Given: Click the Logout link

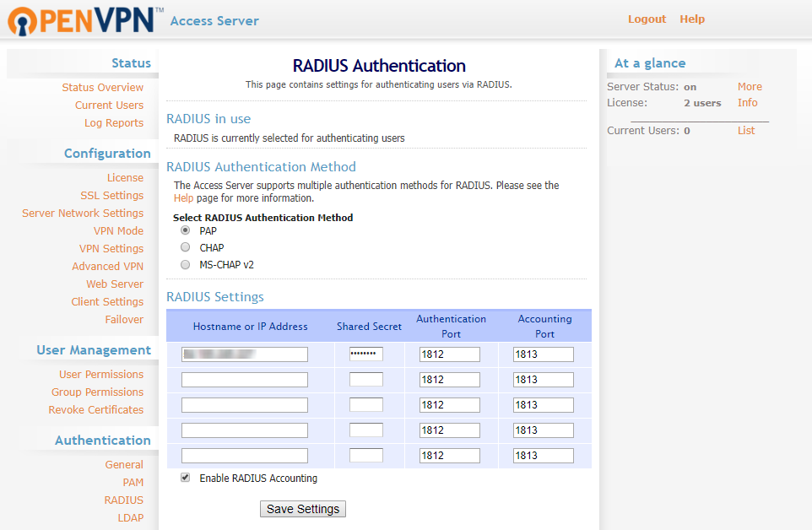Looking at the screenshot, I should point(647,19).
